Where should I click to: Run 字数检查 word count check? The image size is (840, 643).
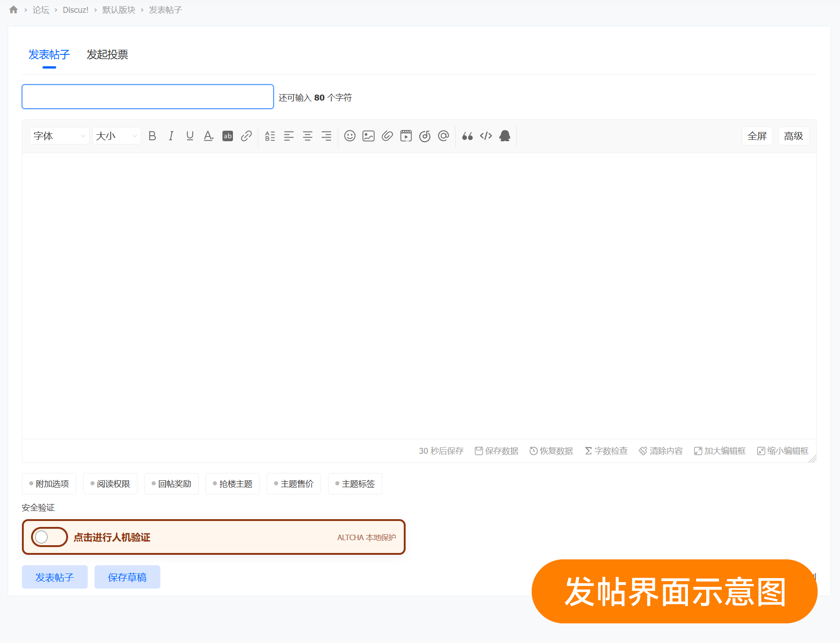coord(606,451)
